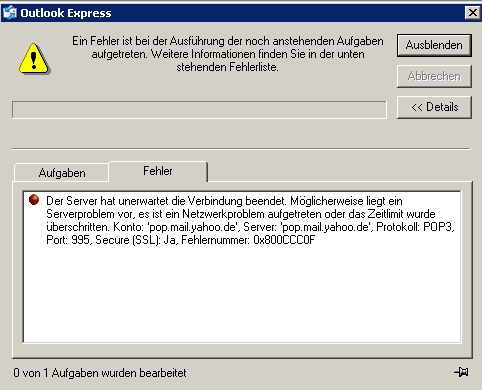Select the Fehler tab
Image resolution: width=482 pixels, height=390 pixels.
click(x=158, y=171)
